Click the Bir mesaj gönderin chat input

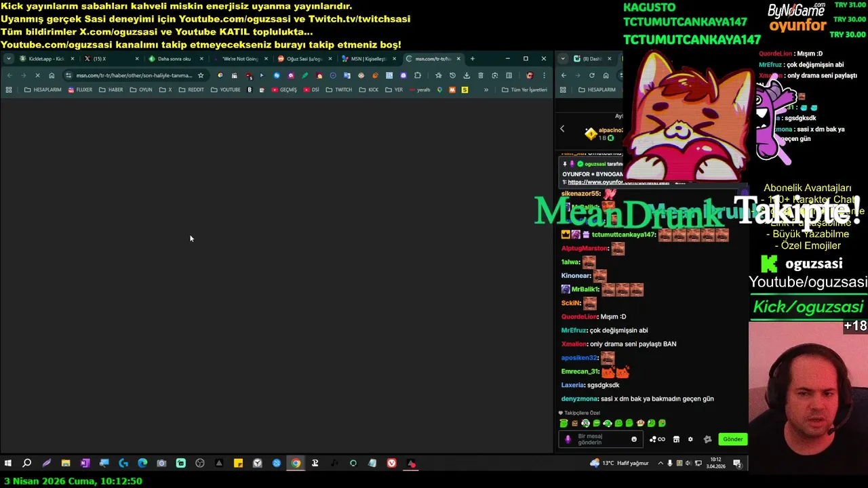coord(602,439)
